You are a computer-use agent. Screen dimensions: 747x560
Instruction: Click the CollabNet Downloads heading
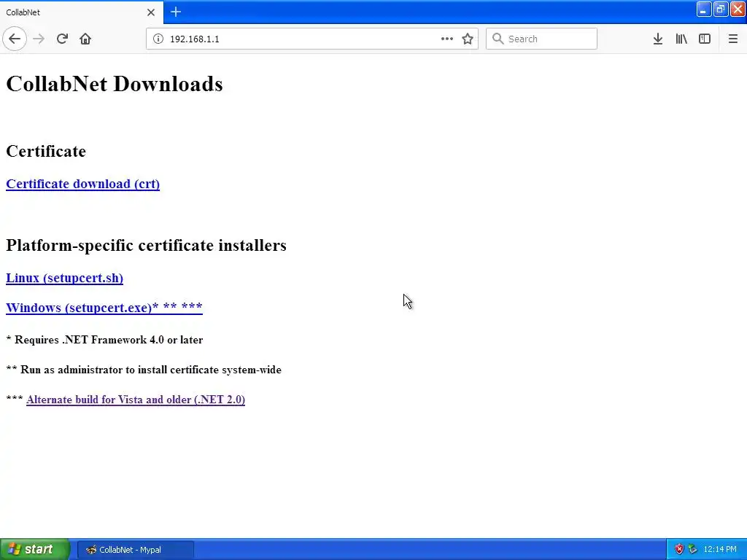[115, 84]
